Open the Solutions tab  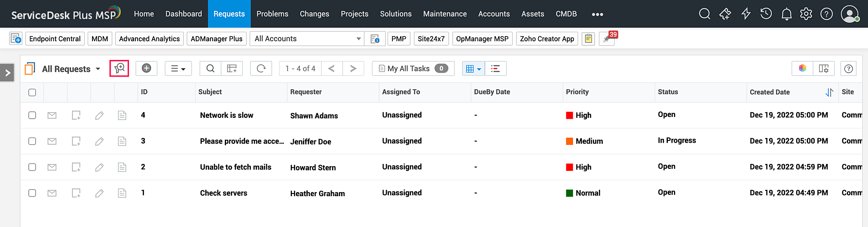click(395, 14)
